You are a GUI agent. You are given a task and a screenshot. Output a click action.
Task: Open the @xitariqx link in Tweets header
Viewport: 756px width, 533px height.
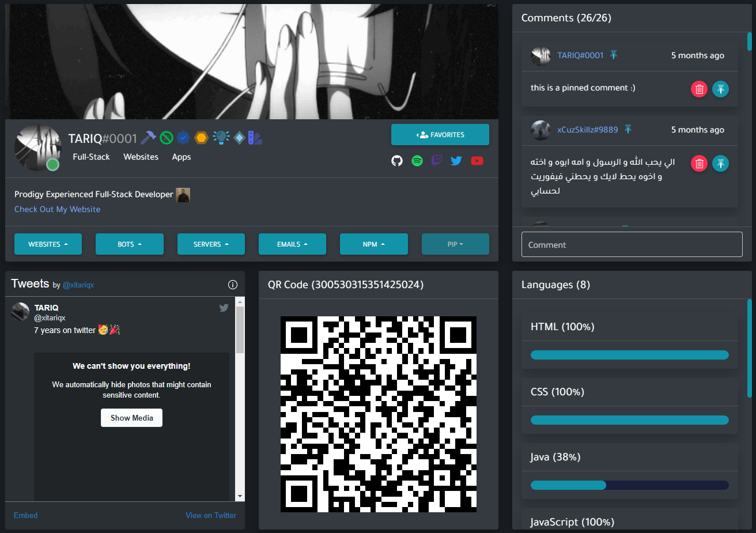coord(78,285)
